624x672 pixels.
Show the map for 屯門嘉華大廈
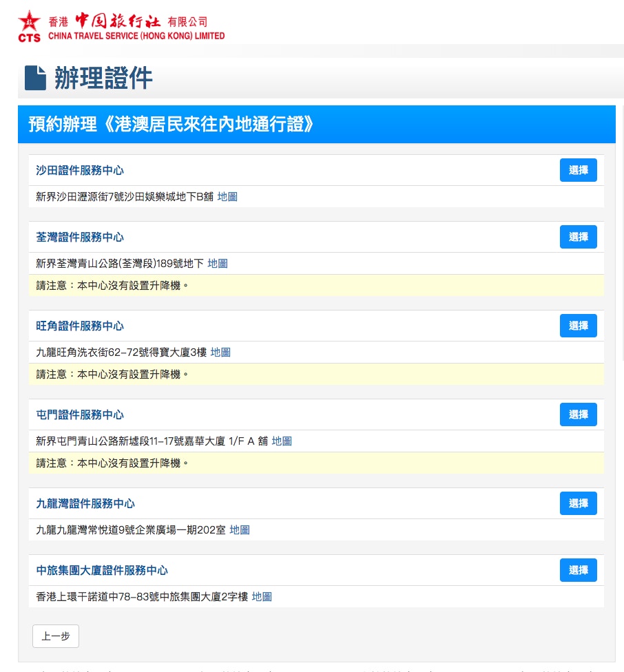click(x=282, y=441)
